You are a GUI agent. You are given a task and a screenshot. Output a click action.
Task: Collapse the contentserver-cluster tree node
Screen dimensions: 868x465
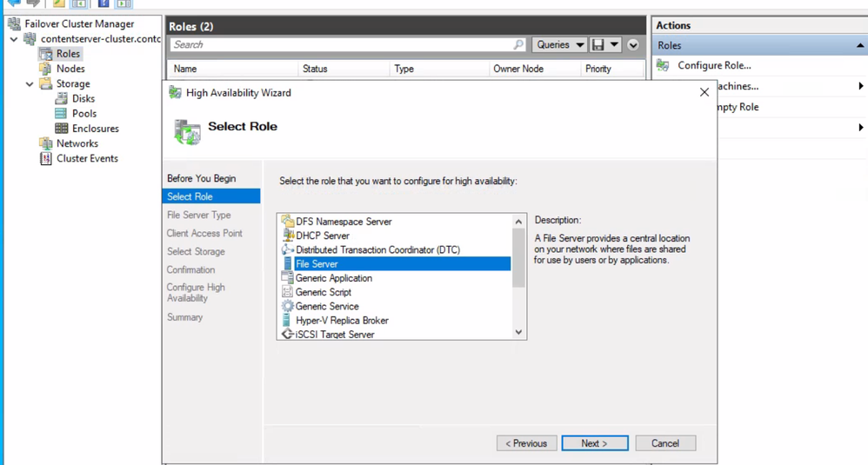14,39
